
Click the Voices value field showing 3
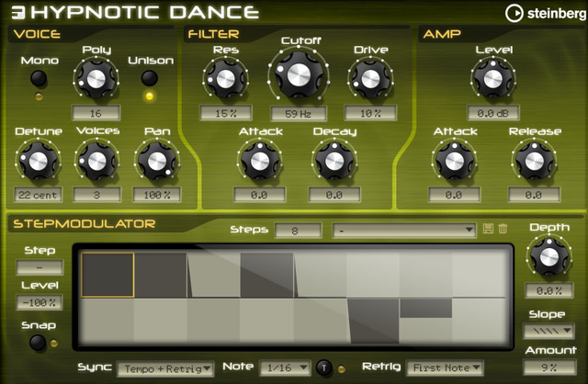click(96, 195)
